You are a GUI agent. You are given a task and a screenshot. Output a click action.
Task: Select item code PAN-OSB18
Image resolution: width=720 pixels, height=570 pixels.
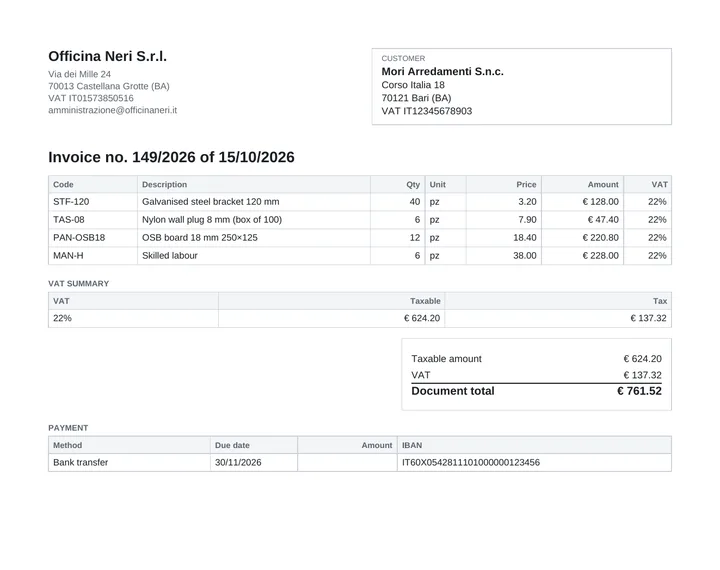pyautogui.click(x=79, y=237)
